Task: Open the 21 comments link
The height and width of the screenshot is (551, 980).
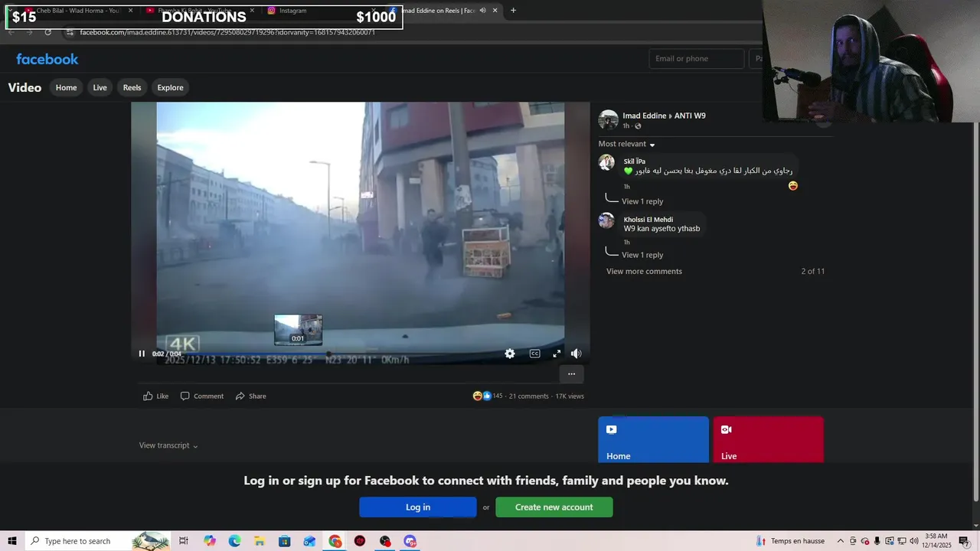Action: 528,396
